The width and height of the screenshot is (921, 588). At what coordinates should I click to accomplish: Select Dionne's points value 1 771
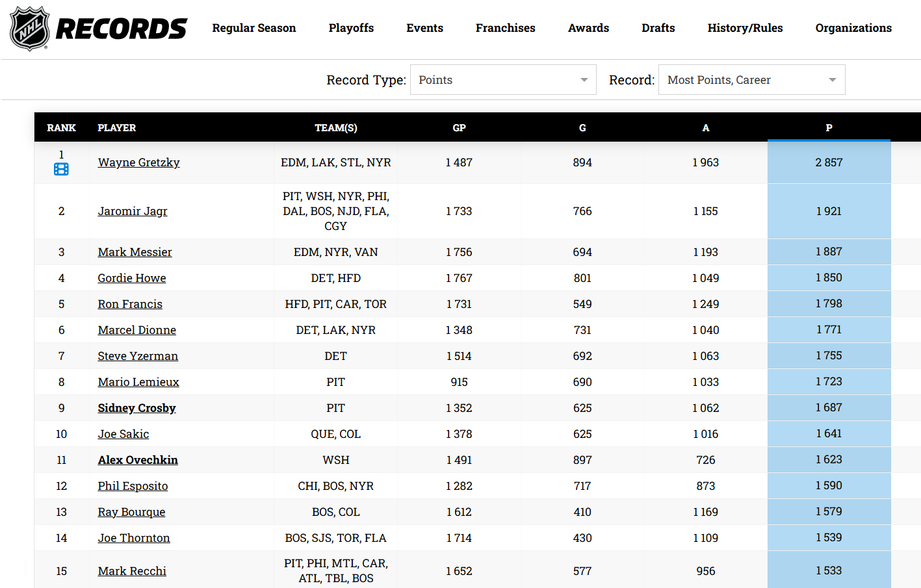click(x=829, y=329)
